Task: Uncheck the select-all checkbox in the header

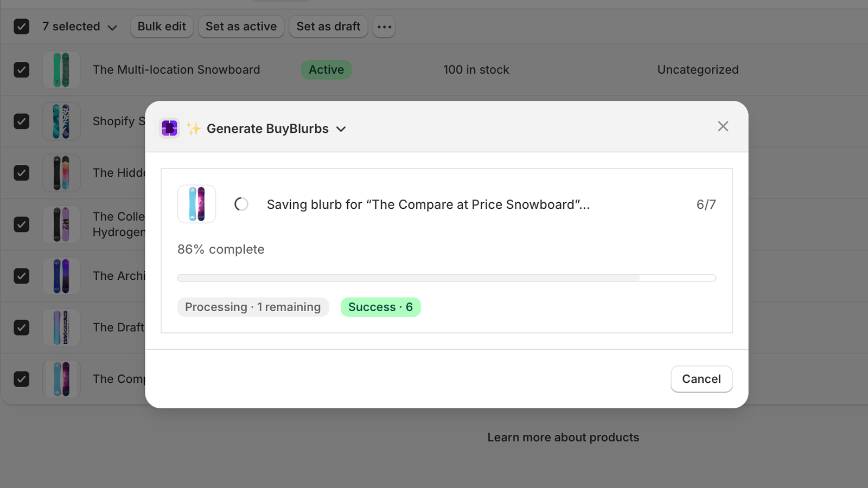Action: pyautogui.click(x=21, y=26)
